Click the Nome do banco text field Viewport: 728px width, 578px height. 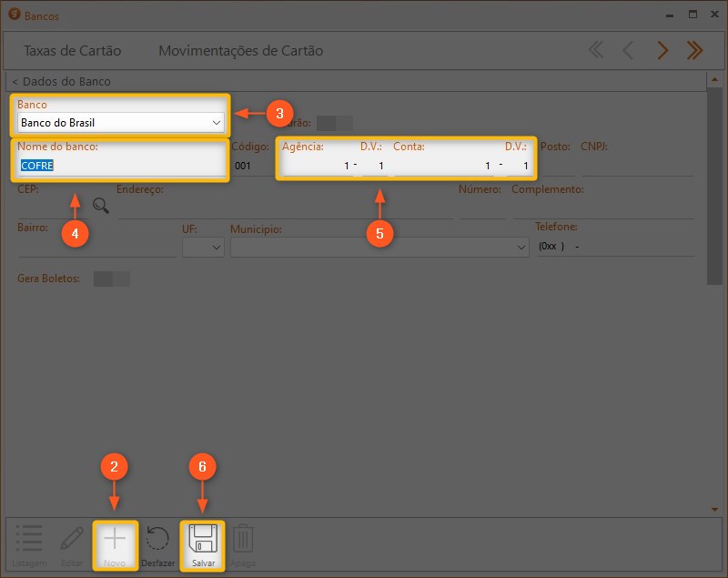point(118,166)
